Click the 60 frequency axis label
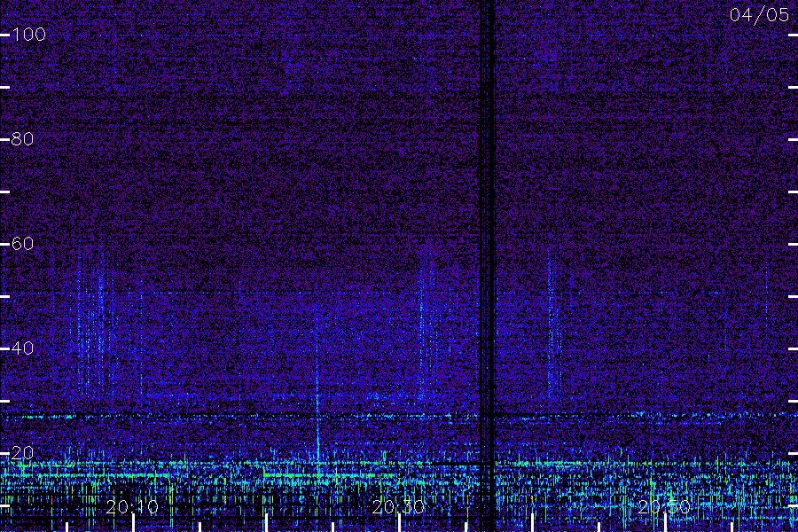798x532 pixels. pos(22,244)
